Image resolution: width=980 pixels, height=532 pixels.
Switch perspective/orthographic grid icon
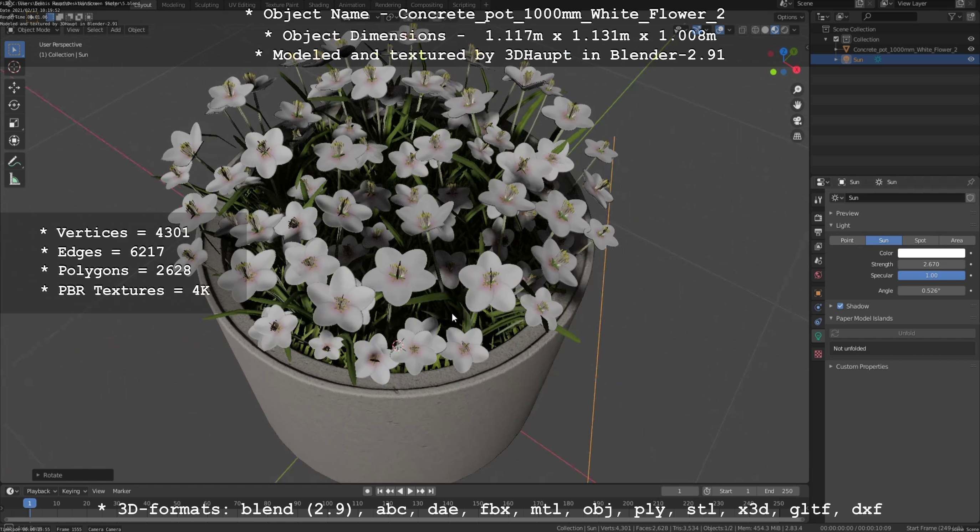[x=797, y=136]
